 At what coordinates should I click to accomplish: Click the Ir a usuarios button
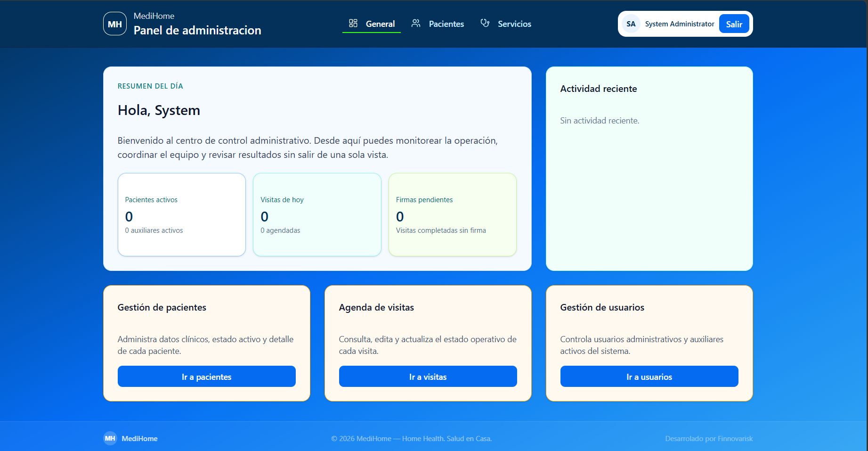click(649, 377)
